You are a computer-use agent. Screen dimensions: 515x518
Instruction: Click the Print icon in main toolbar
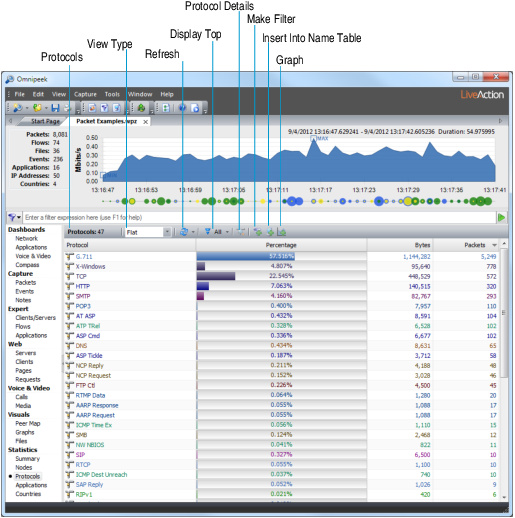67,108
